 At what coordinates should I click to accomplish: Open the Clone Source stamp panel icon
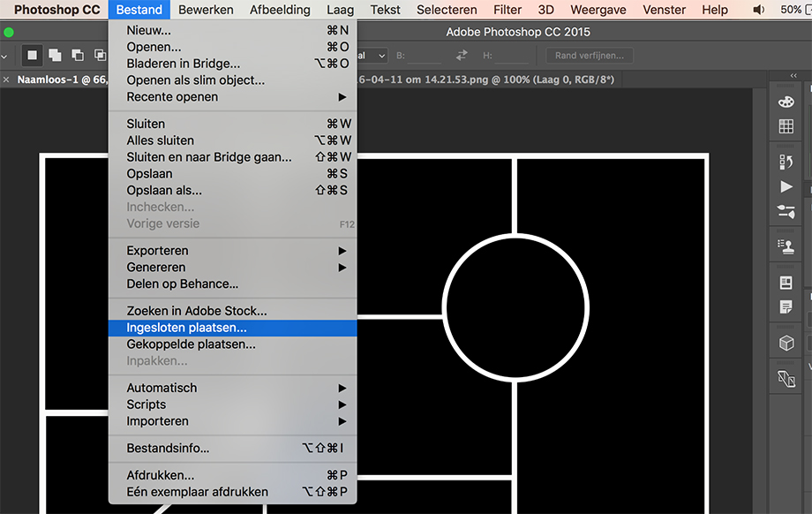(786, 246)
